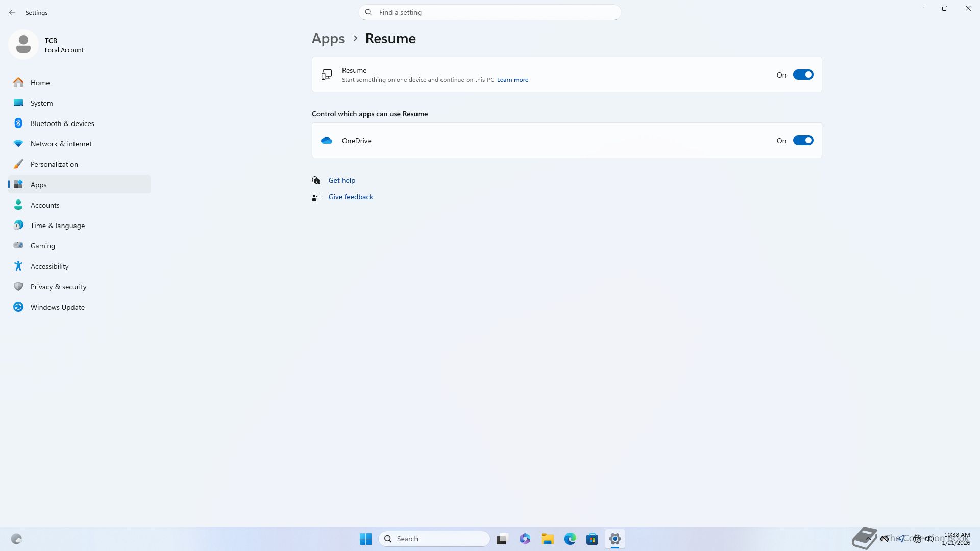Select Privacy & security in the sidebar

[58, 287]
